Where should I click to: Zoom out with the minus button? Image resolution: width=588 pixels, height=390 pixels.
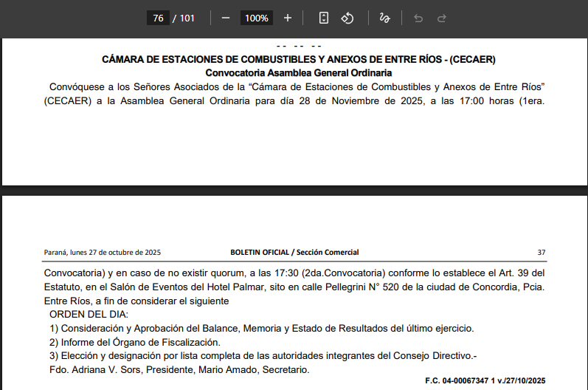226,18
